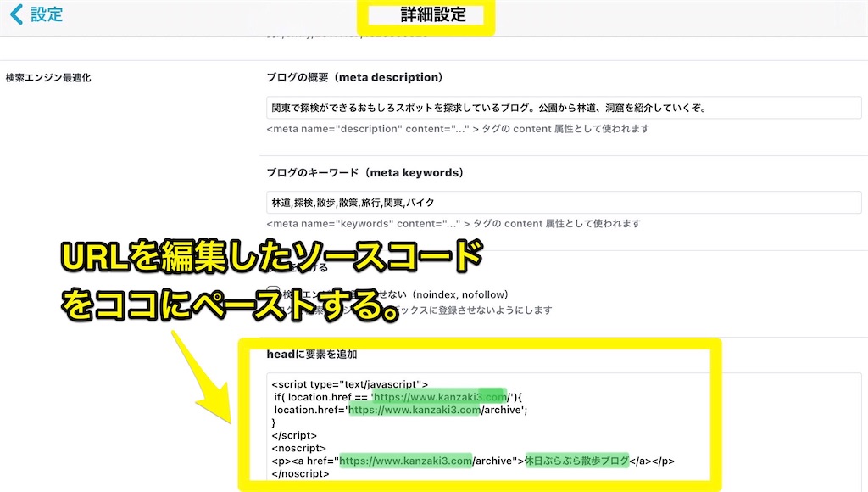Click the ブログの概要 (meta description) heading
Image resolution: width=868 pixels, height=492 pixels.
click(x=354, y=77)
